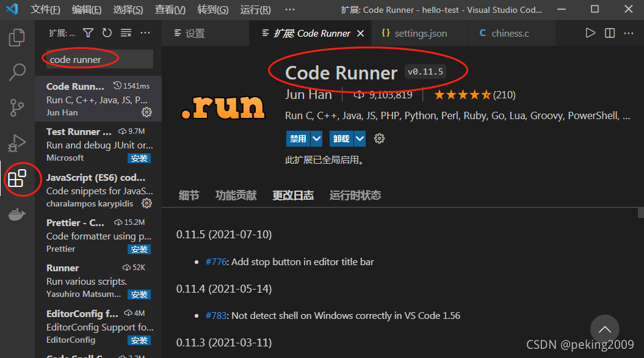Clear extensions search results icon
This screenshot has height=358, width=644.
tap(126, 33)
